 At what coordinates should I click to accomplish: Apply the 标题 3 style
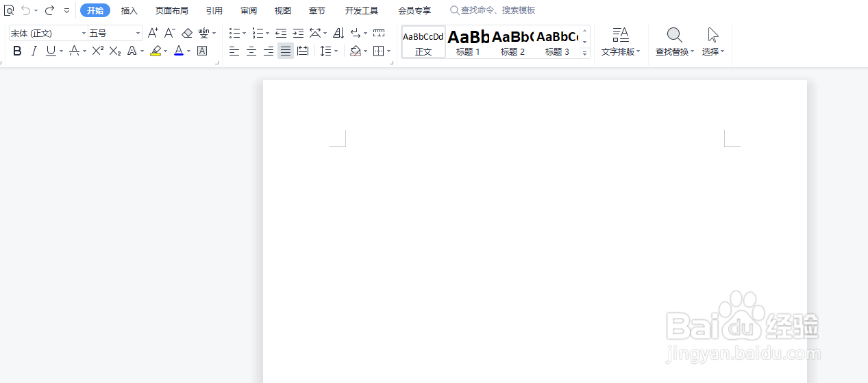(557, 42)
